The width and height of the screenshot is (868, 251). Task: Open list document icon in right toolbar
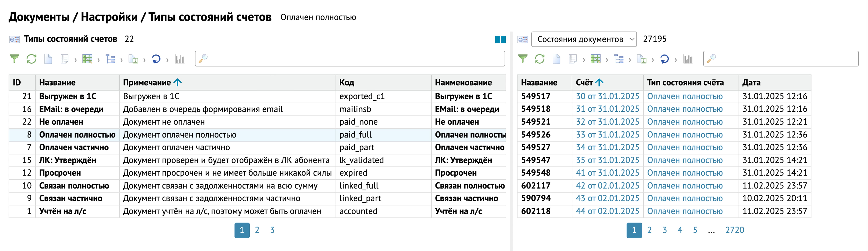coord(572,59)
